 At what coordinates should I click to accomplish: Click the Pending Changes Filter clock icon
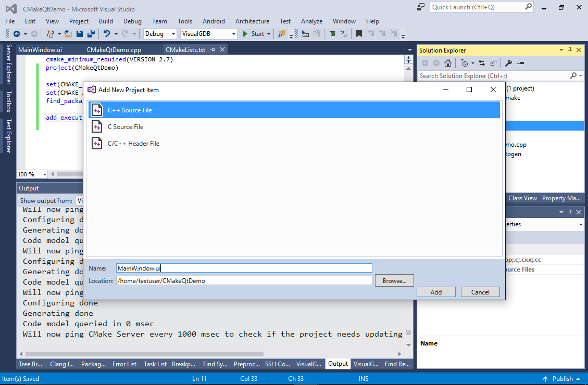point(464,63)
